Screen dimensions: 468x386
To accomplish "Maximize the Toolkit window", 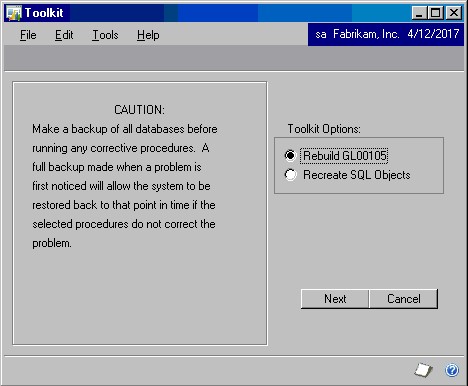I will (436, 13).
